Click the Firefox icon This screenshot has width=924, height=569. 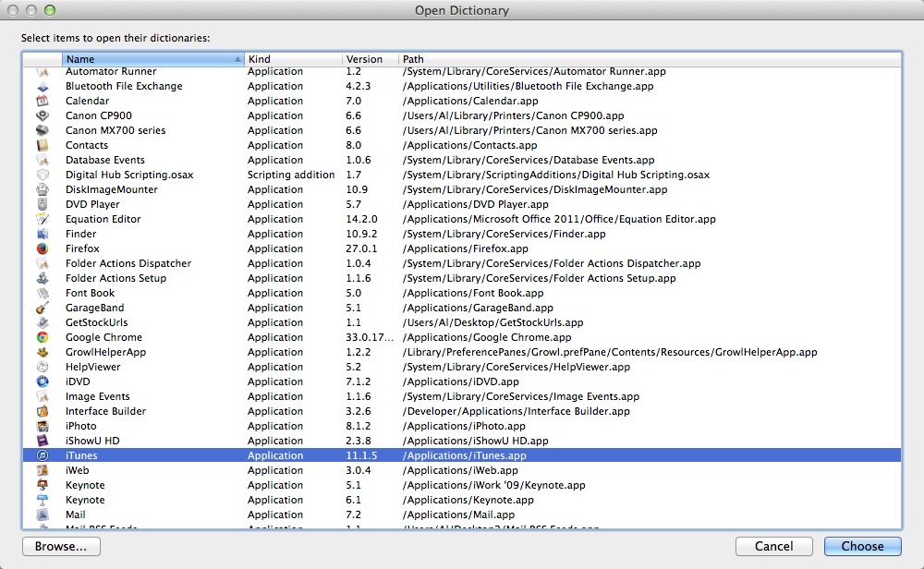[x=43, y=248]
